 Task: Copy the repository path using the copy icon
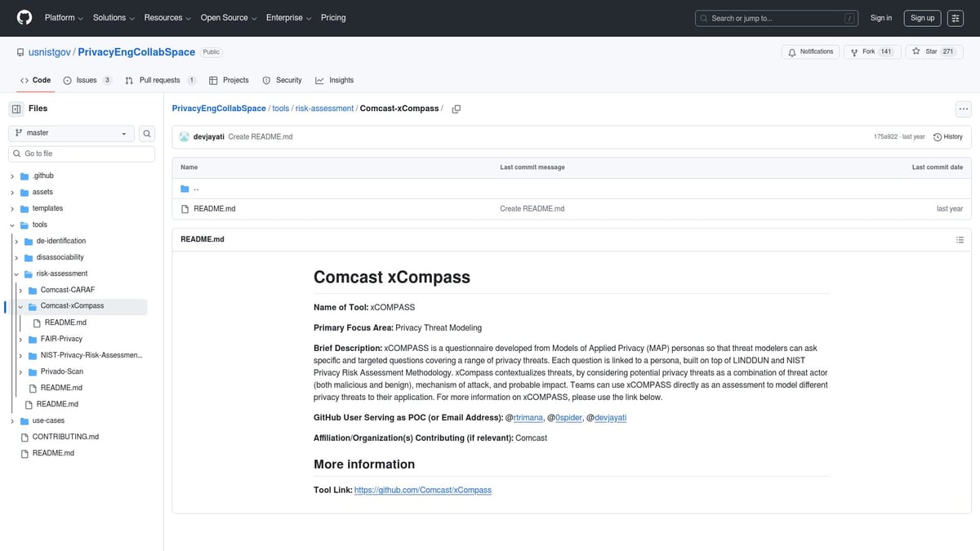point(456,108)
